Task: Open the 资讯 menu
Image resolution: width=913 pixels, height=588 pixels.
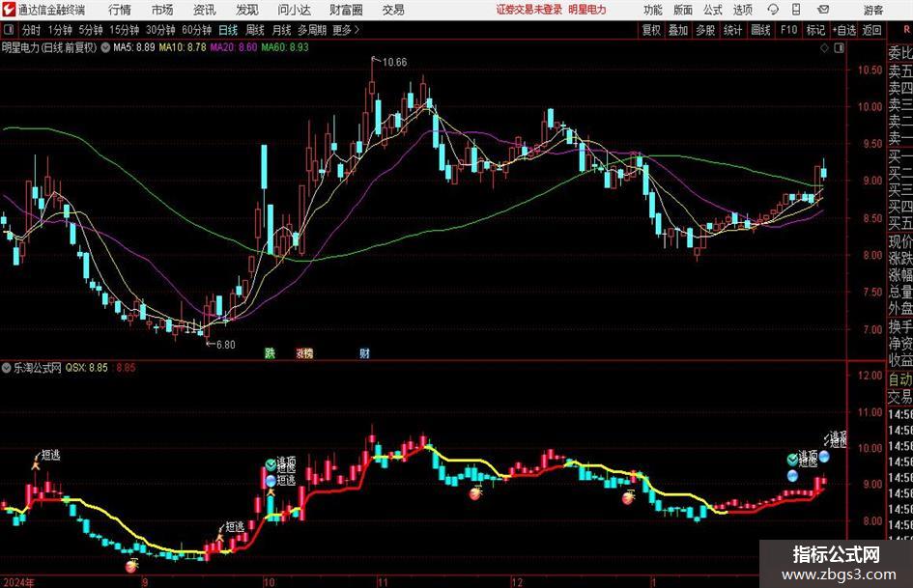Action: 204,10
